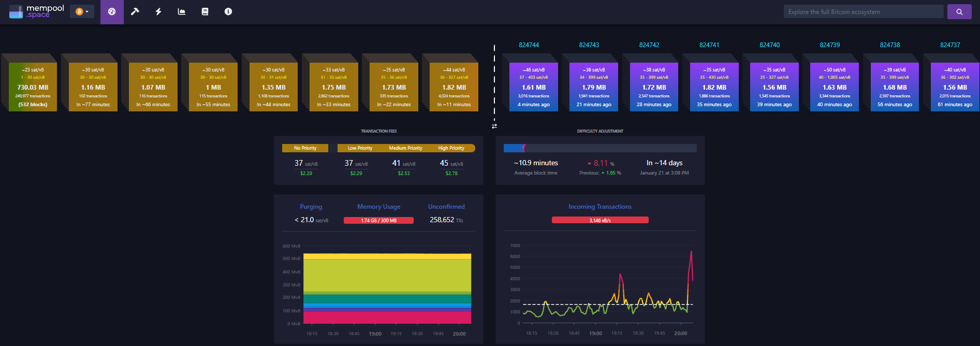This screenshot has height=346, width=980.
Task: Open mined block 824742
Action: [x=654, y=87]
